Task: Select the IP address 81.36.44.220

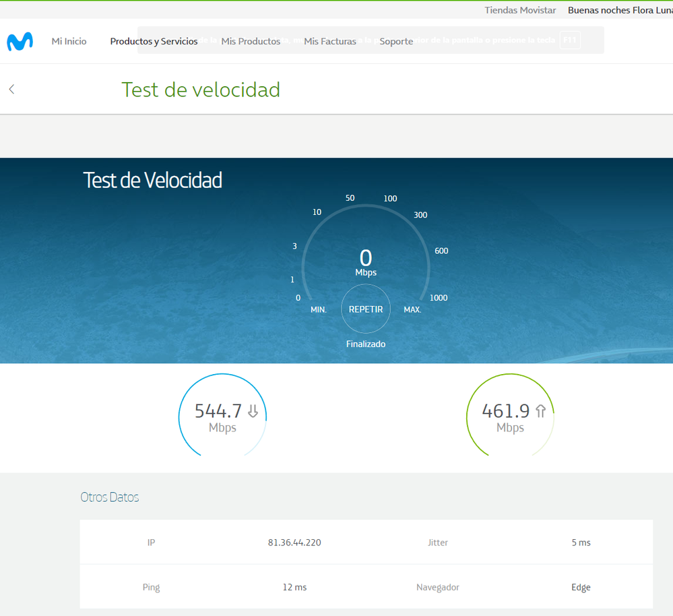Action: click(294, 543)
